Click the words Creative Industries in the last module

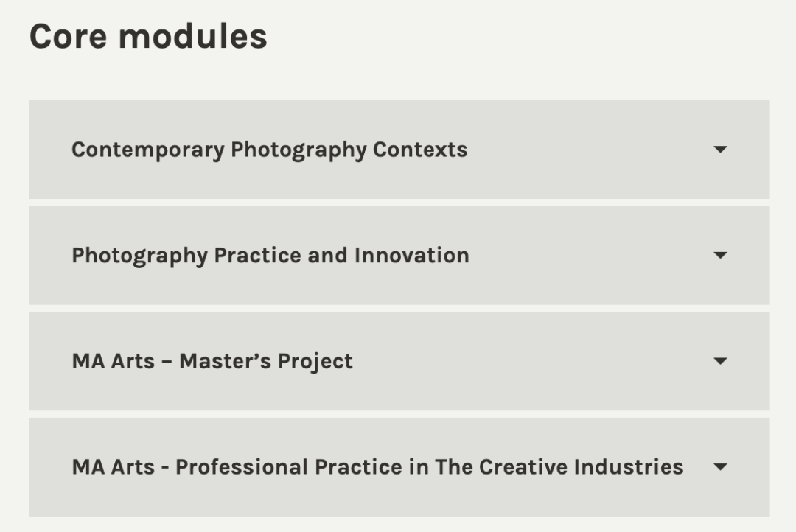point(581,467)
